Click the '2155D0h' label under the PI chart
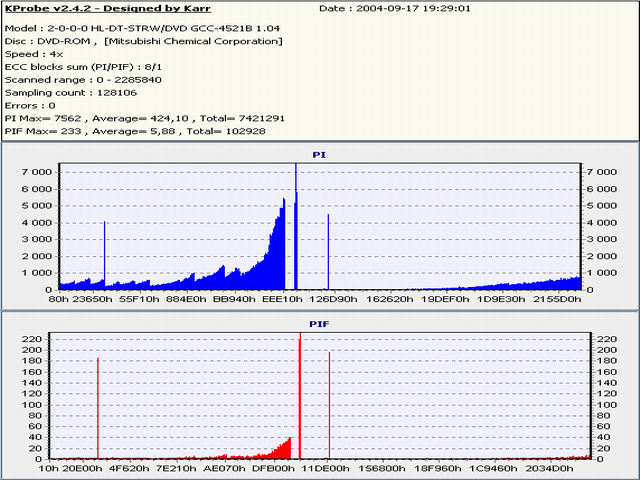Image resolution: width=640 pixels, height=480 pixels. coord(557,299)
